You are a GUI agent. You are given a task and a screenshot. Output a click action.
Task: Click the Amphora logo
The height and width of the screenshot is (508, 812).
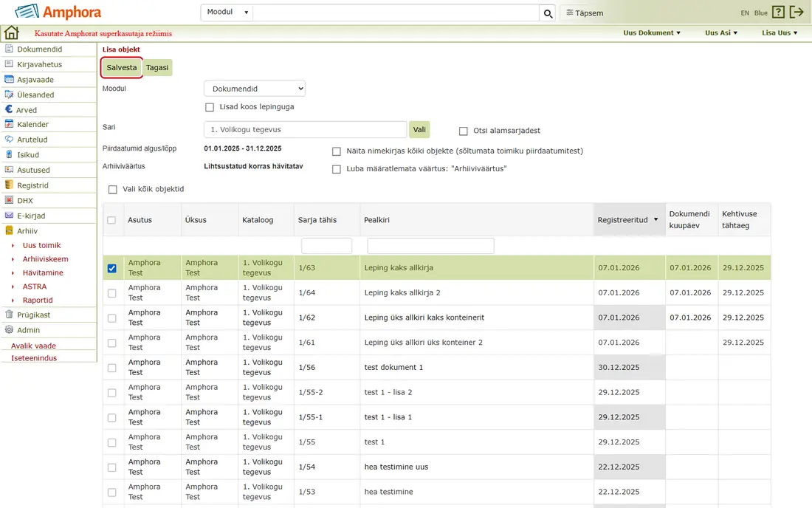point(58,12)
